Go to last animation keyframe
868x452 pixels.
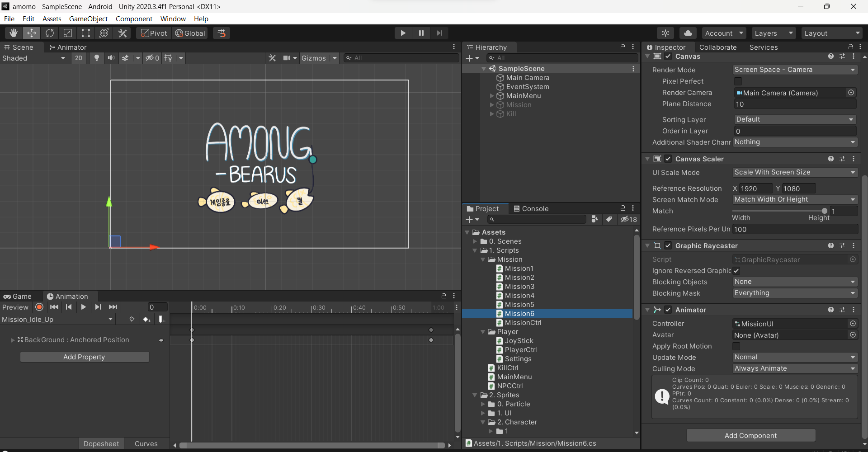pyautogui.click(x=113, y=307)
